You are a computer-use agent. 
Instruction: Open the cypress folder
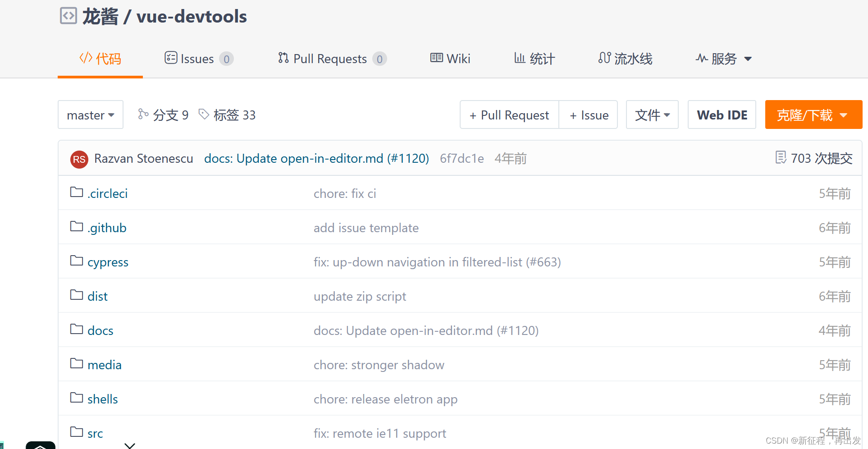(x=108, y=262)
